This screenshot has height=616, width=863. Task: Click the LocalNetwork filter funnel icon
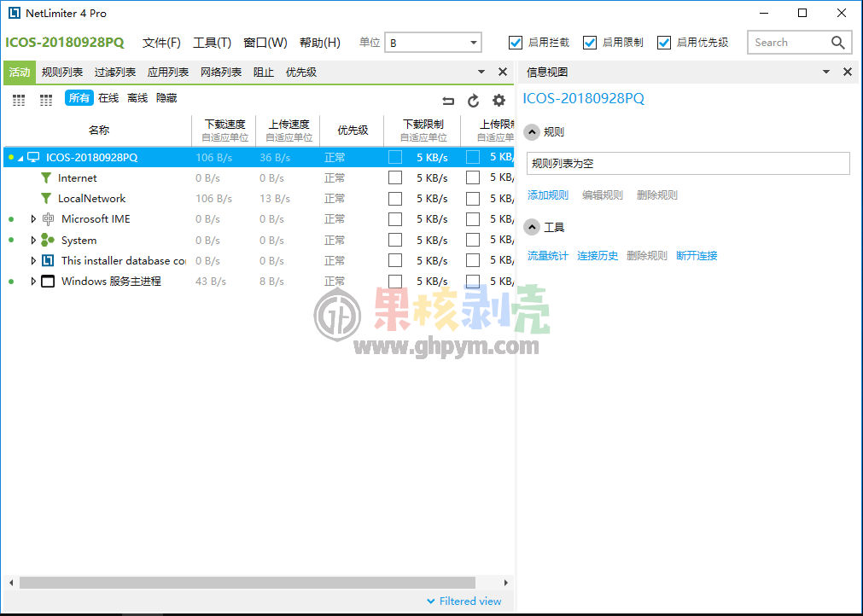coord(46,198)
